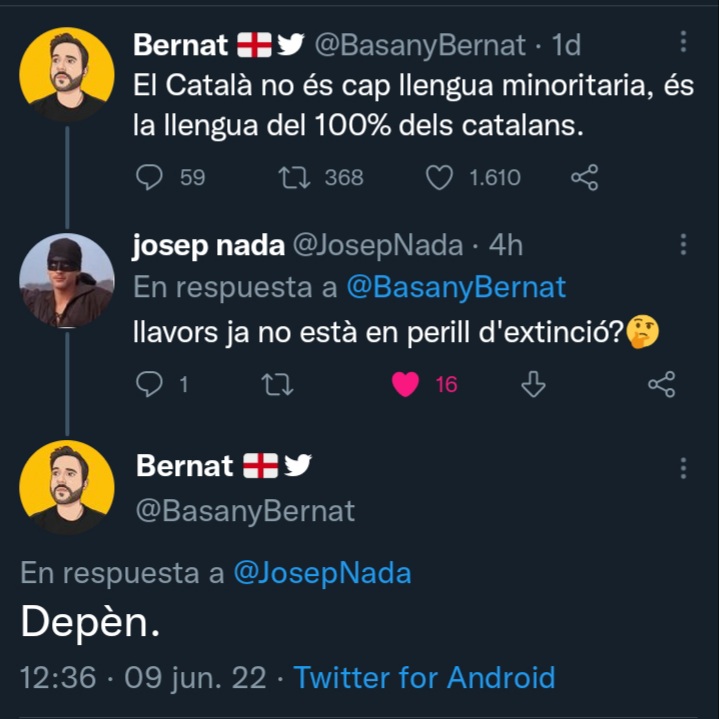The height and width of the screenshot is (719, 719).
Task: Open Bernat's avatar on the bottom reply
Action: 67,487
